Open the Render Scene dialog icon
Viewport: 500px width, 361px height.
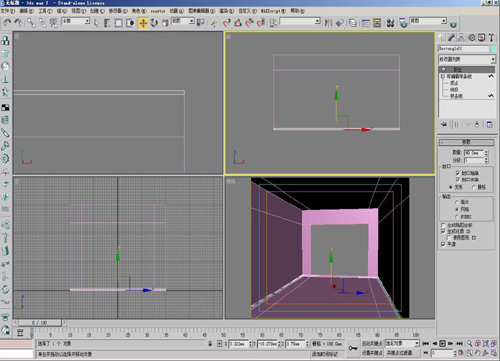pyautogui.click(x=403, y=23)
